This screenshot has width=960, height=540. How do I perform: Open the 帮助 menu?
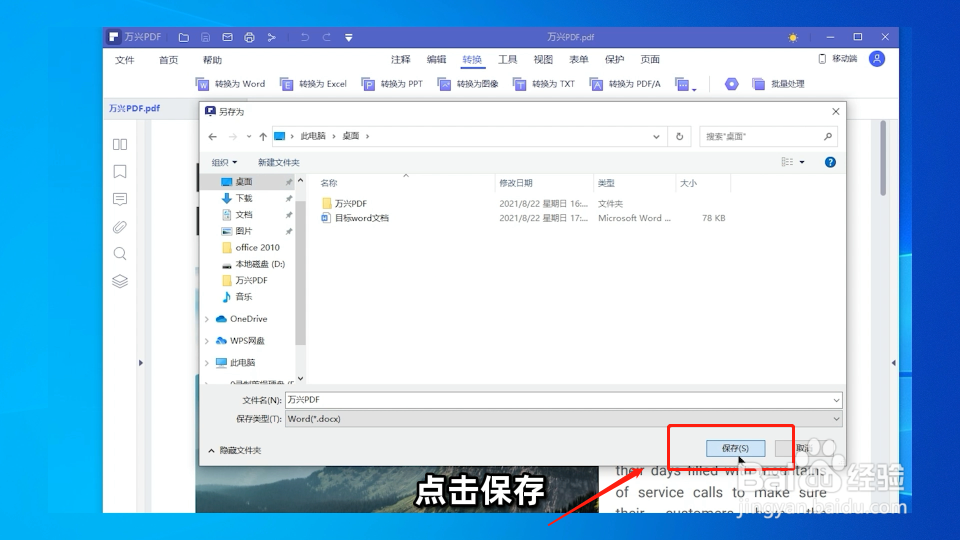(212, 60)
